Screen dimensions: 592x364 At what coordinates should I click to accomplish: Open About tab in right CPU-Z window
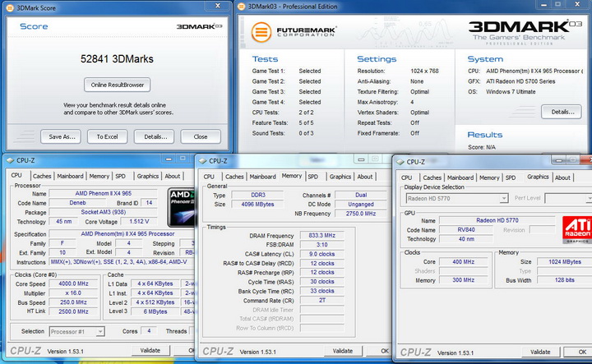[x=562, y=177]
